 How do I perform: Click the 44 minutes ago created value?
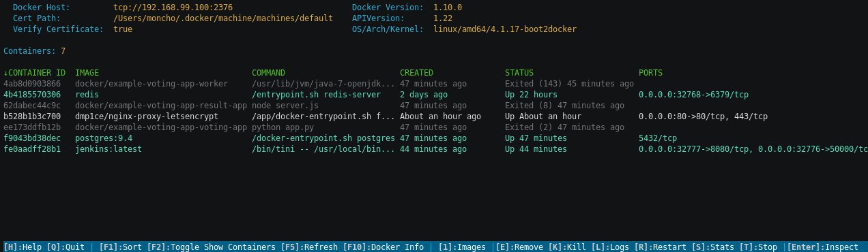click(x=433, y=149)
